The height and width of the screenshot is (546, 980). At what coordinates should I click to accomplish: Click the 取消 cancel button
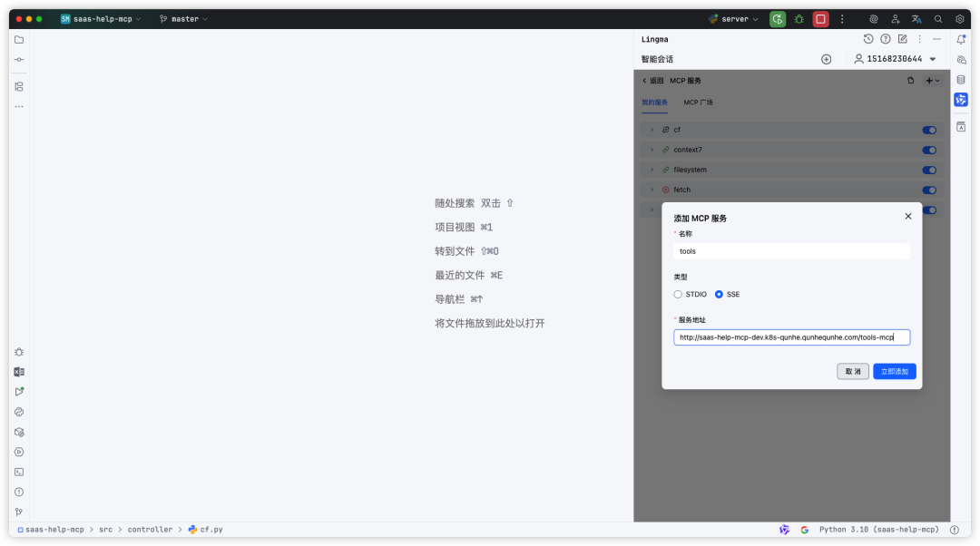point(852,372)
